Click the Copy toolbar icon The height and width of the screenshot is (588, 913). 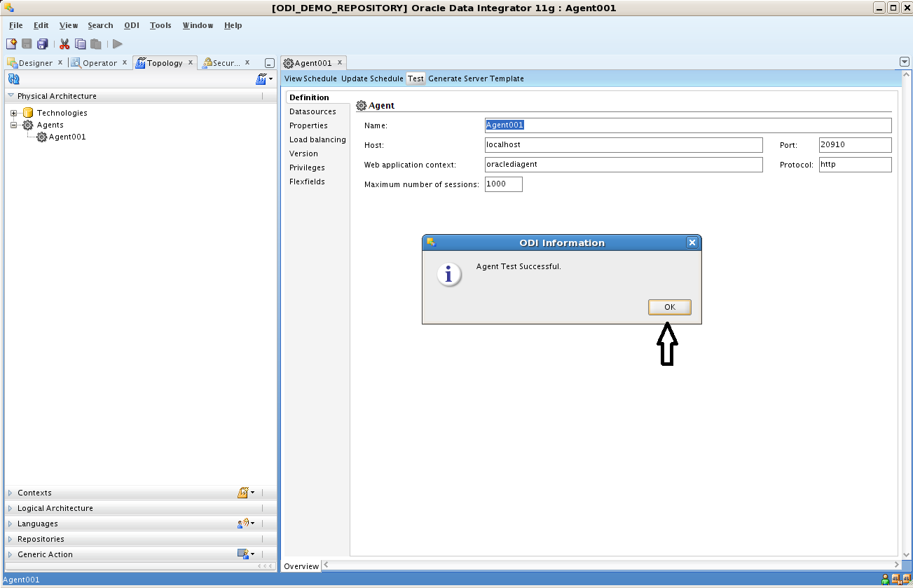point(80,43)
